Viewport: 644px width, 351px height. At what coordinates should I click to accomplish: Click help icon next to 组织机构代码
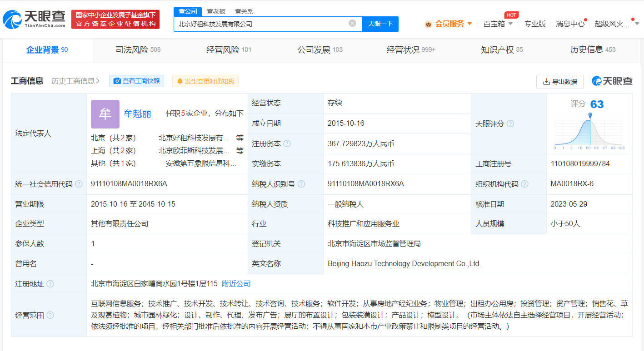525,184
